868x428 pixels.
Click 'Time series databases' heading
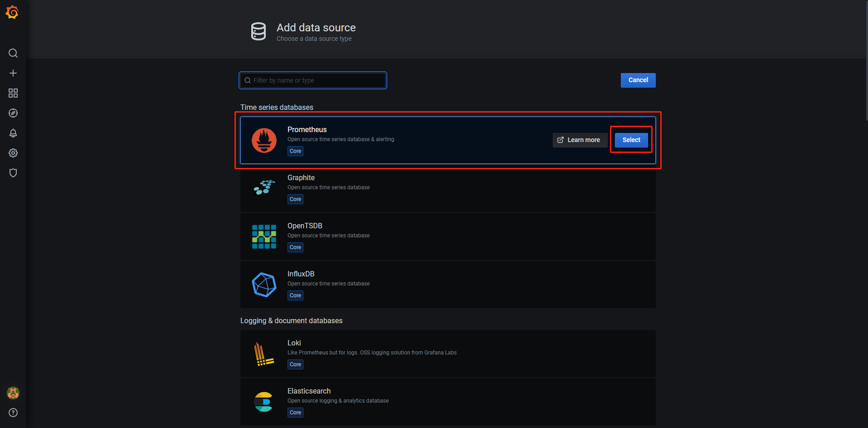[277, 107]
